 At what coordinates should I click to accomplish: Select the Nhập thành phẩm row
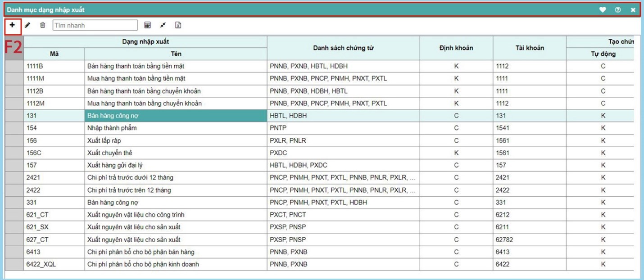click(176, 128)
